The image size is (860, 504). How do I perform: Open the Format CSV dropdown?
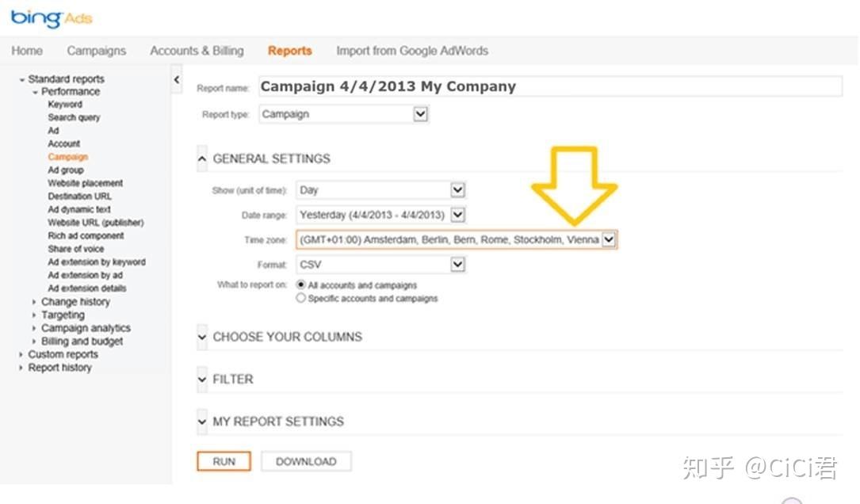tap(457, 264)
